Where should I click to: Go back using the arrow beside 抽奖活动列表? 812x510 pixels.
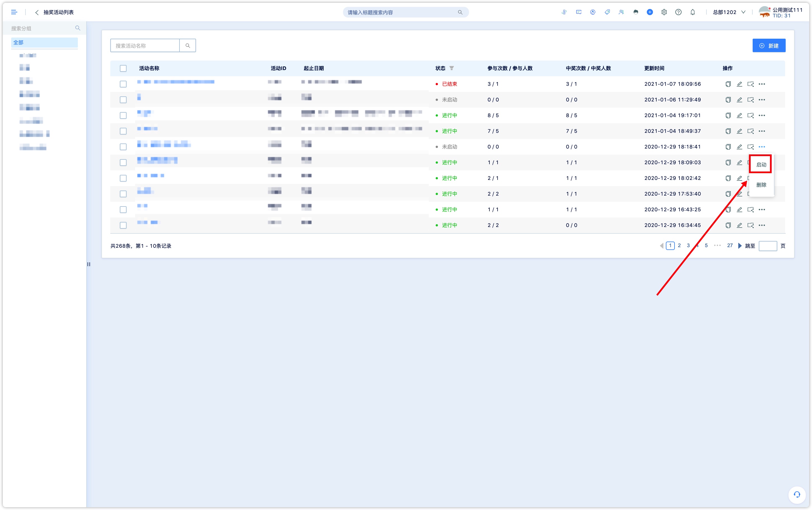37,12
